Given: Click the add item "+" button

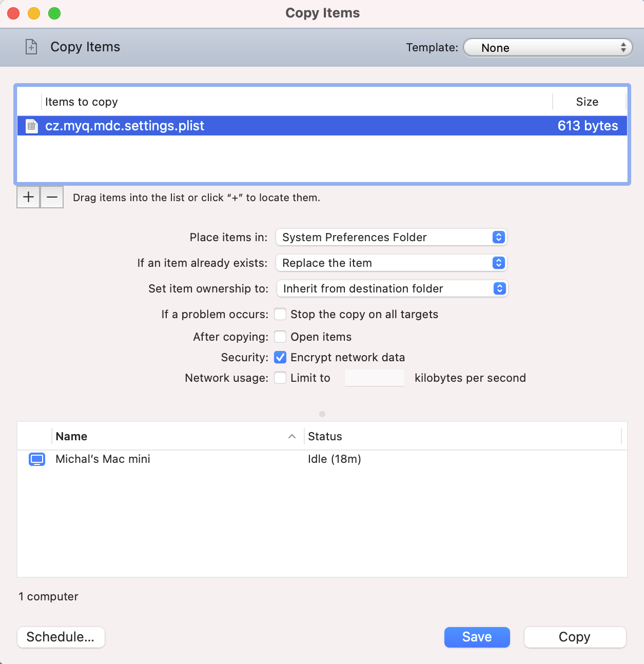Looking at the screenshot, I should (x=28, y=197).
